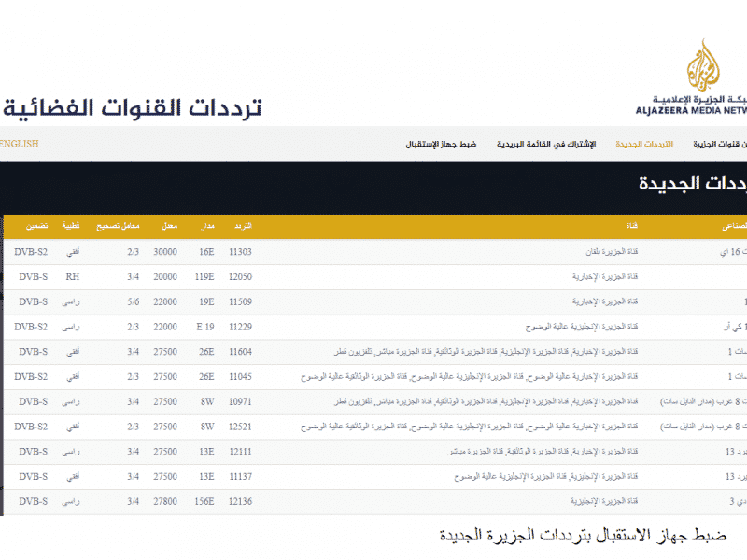Select the orbit value E 19

205,327
